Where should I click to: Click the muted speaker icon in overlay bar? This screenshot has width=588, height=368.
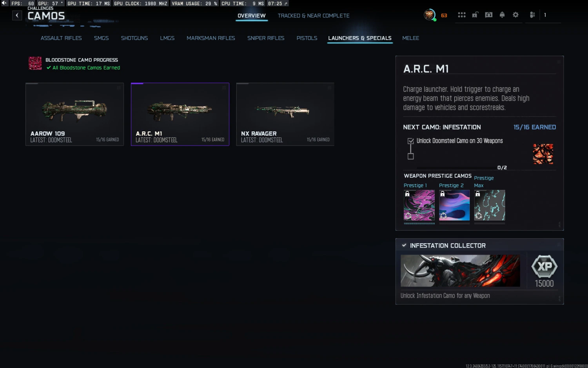[4, 3]
